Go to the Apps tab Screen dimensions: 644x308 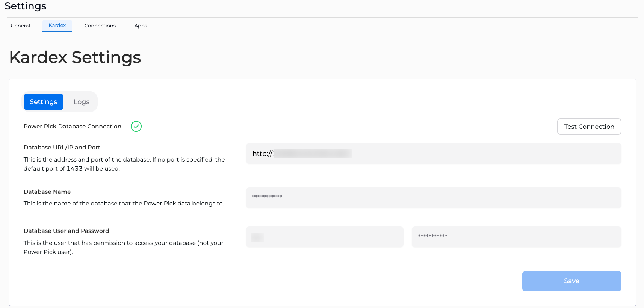(x=141, y=26)
